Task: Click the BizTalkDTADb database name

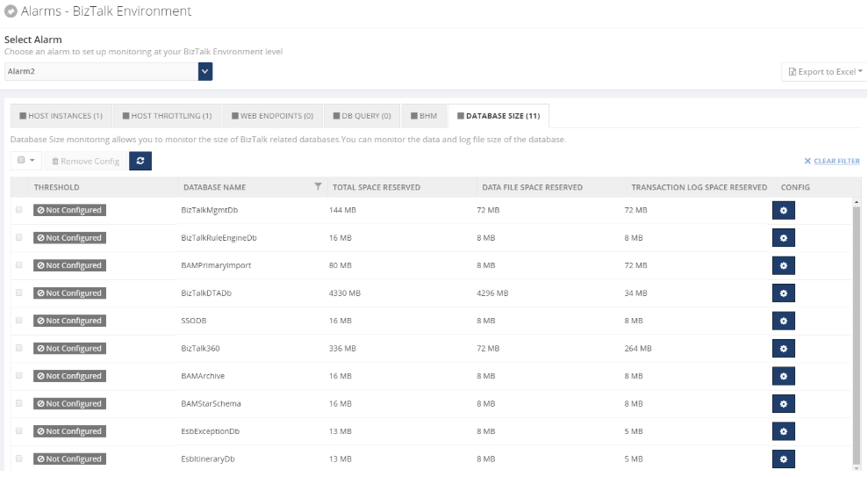Action: (206, 293)
